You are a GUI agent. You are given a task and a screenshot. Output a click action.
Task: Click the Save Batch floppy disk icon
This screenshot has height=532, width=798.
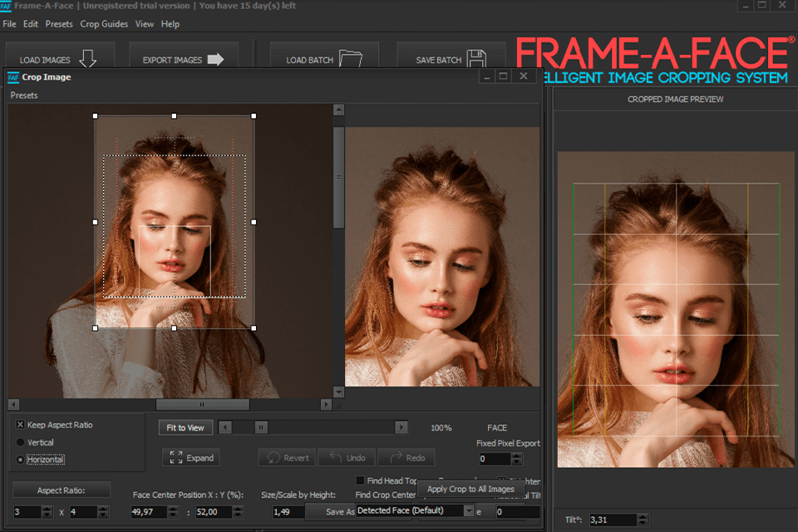coord(476,58)
